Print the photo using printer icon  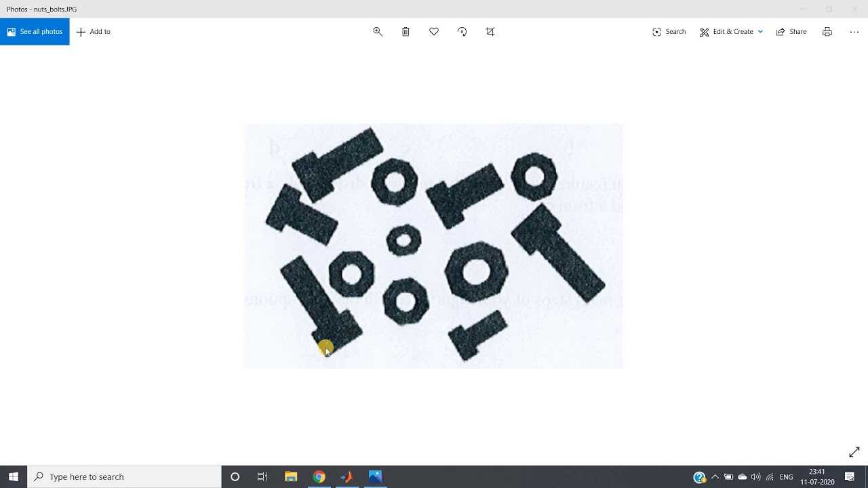coord(827,32)
